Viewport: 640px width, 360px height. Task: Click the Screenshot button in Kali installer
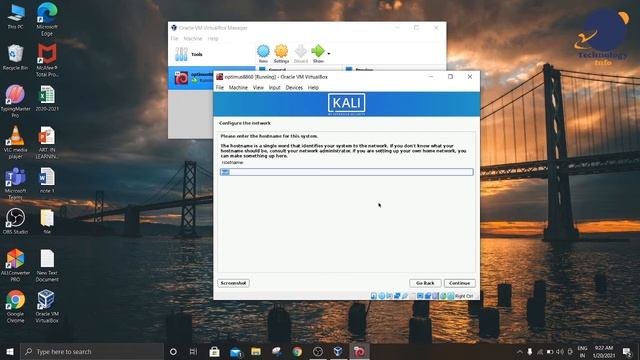tap(233, 283)
